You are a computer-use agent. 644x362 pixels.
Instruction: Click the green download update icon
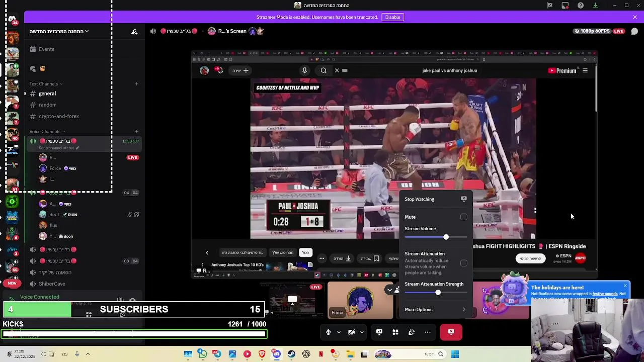coord(595,6)
